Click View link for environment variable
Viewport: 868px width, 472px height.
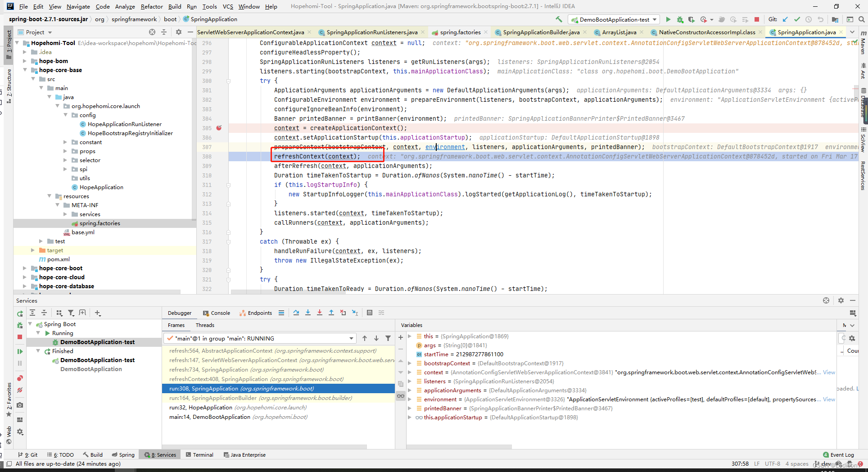pos(829,399)
